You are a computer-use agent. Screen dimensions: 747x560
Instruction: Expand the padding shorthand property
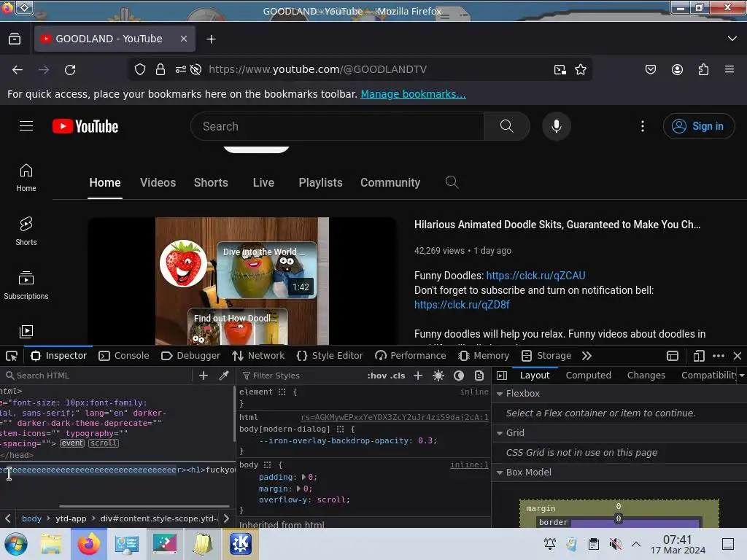click(x=304, y=477)
